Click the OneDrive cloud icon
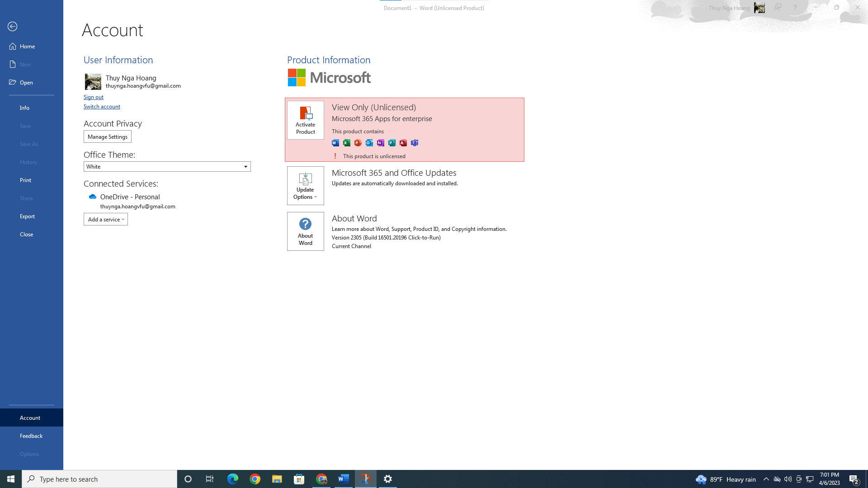868x488 pixels. pos(93,197)
